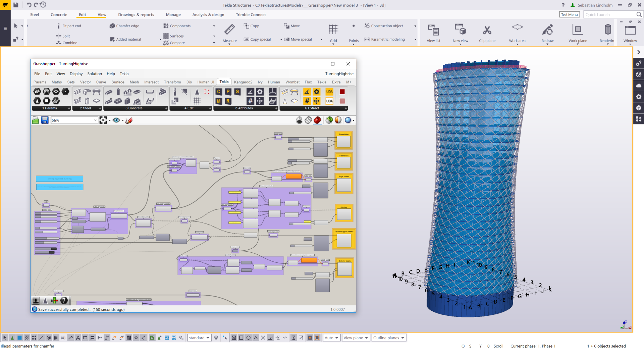Open the 56% zoom level dropdown
The image size is (644, 349).
(x=95, y=120)
